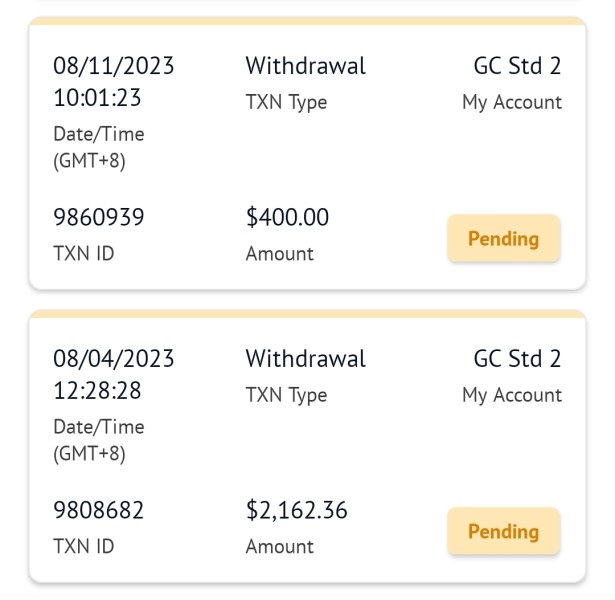The width and height of the screenshot is (615, 600).
Task: Click TXN ID label under 9860939
Action: (x=83, y=253)
